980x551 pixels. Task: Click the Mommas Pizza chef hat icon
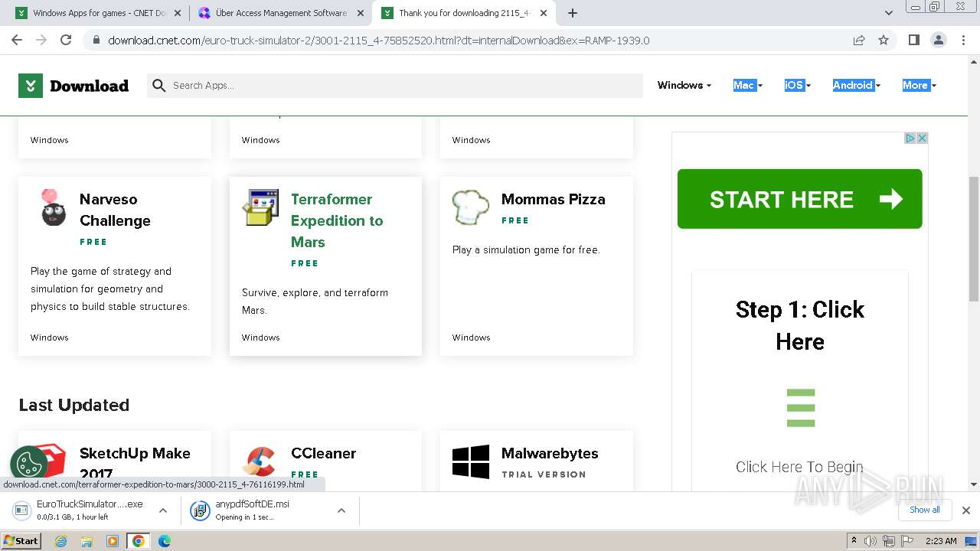tap(470, 207)
